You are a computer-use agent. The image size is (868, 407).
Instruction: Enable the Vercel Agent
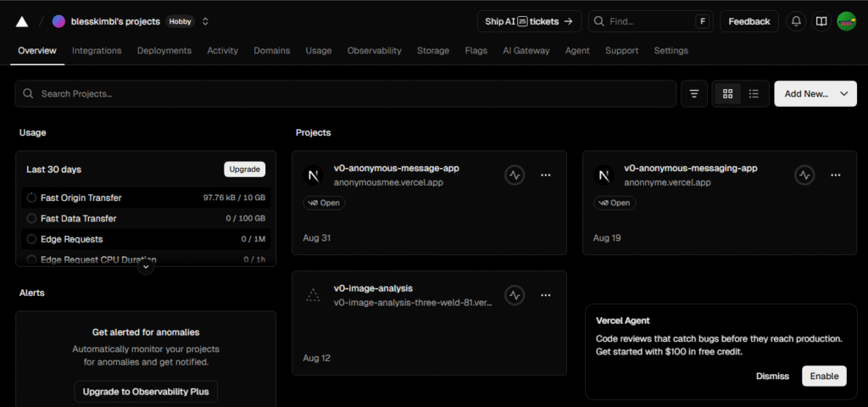[824, 376]
